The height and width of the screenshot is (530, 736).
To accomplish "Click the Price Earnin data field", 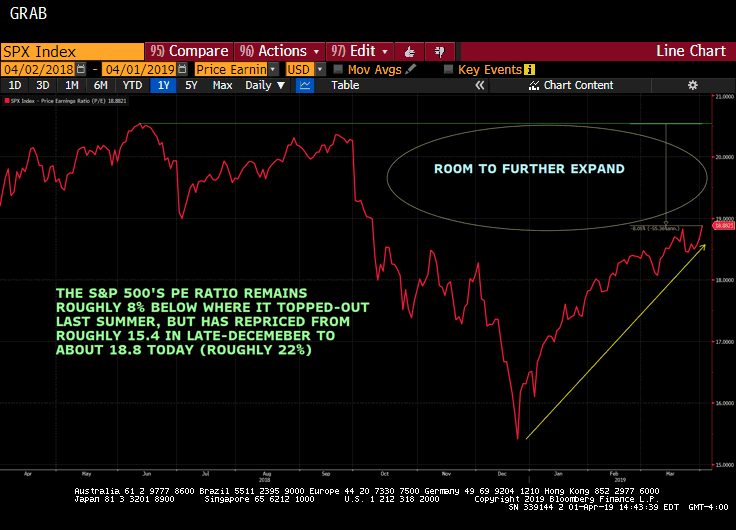I will pyautogui.click(x=231, y=69).
